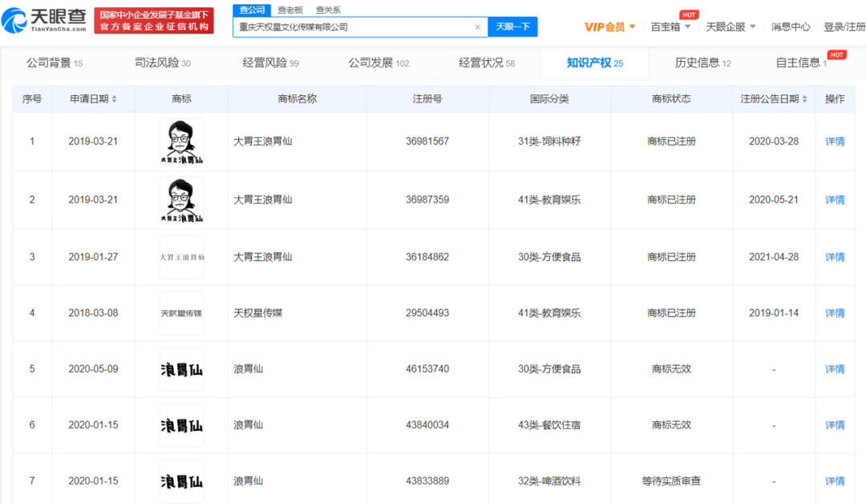
Task: Click the 注册号 column header
Action: tap(427, 99)
